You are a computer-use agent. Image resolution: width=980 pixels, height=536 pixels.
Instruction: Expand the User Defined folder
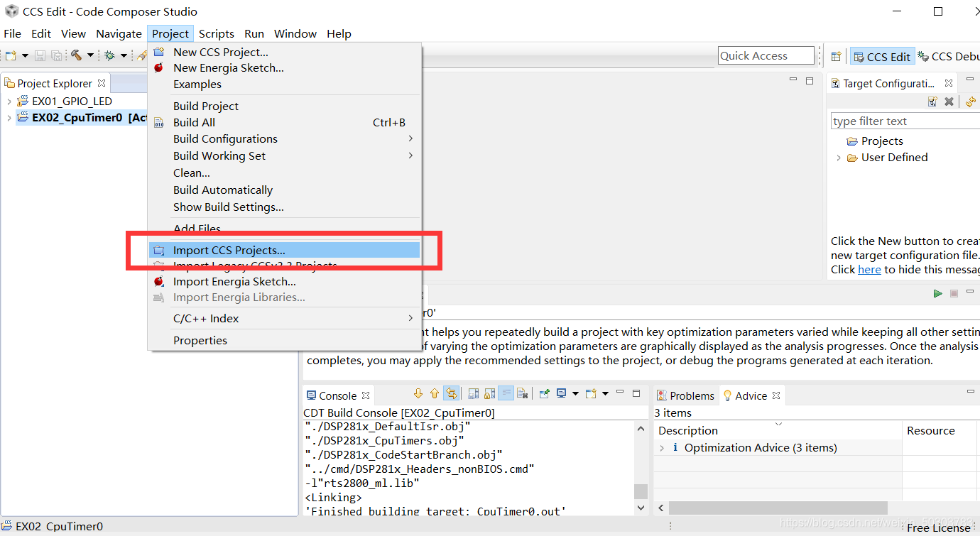tap(839, 158)
